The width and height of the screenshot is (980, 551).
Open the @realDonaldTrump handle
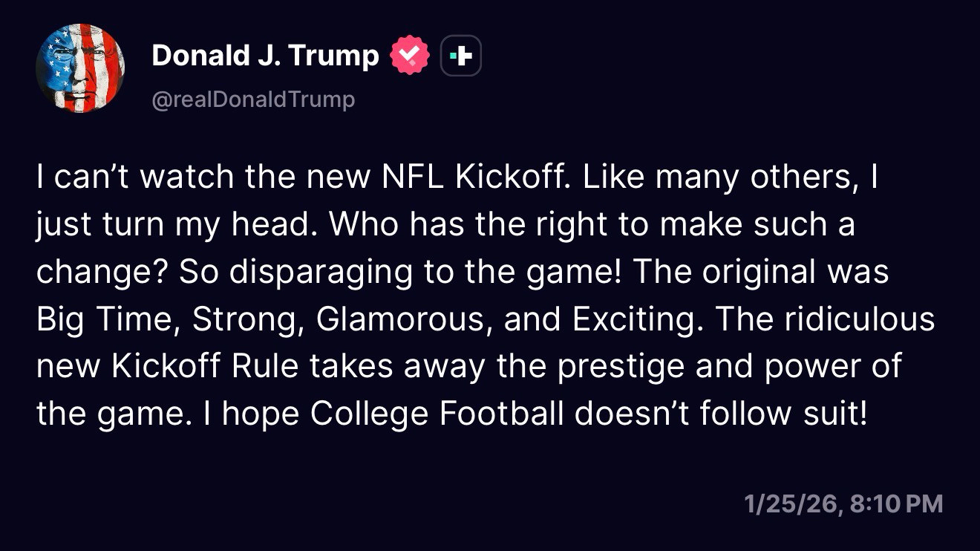click(253, 100)
